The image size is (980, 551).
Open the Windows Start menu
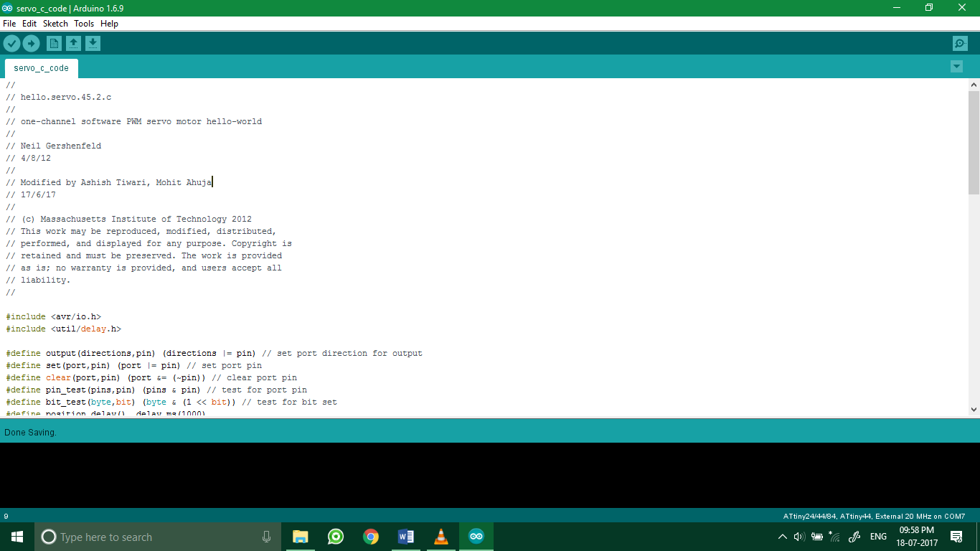[x=17, y=537]
